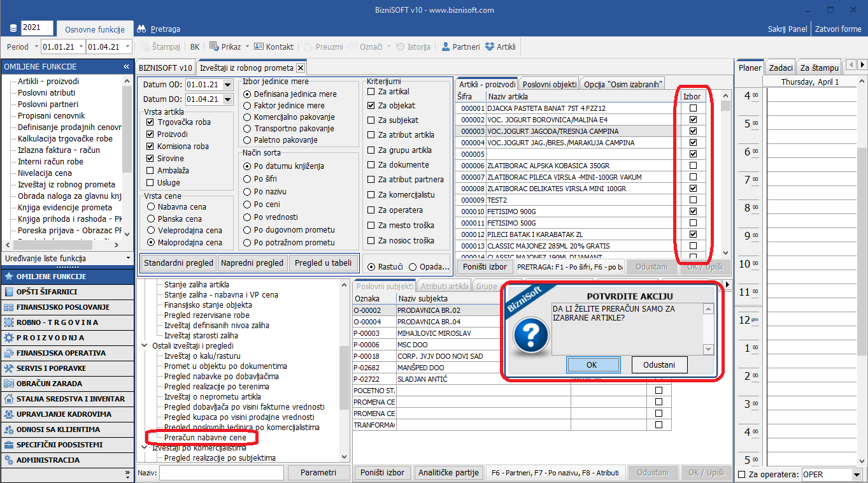Open Omiljene funkcije star module

(x=9, y=277)
